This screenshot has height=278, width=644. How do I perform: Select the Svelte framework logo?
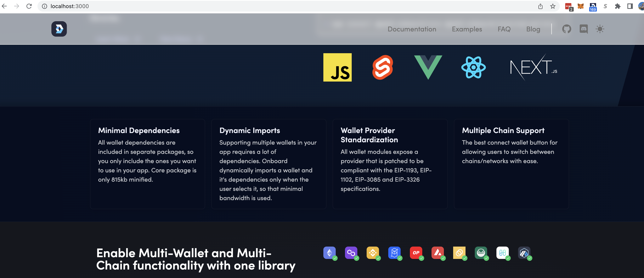(382, 67)
